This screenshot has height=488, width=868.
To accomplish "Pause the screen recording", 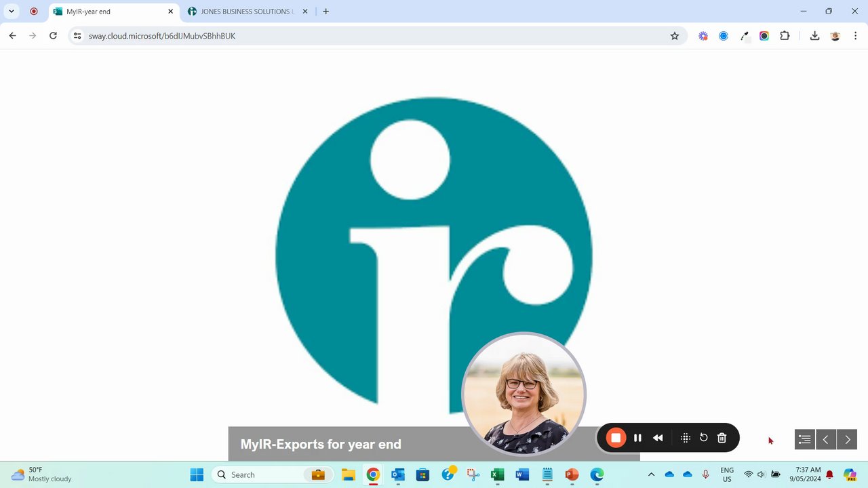I will tap(637, 438).
